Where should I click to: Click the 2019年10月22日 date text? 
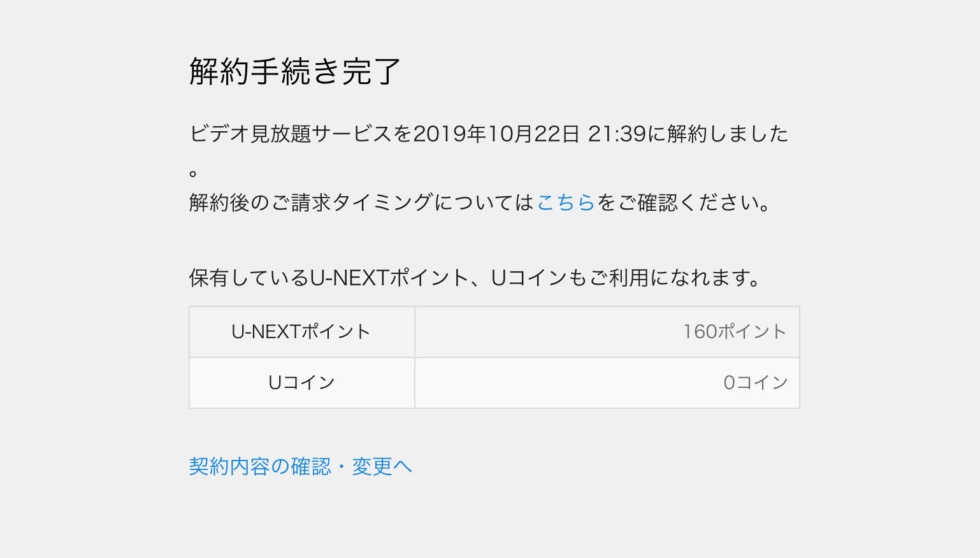point(496,134)
